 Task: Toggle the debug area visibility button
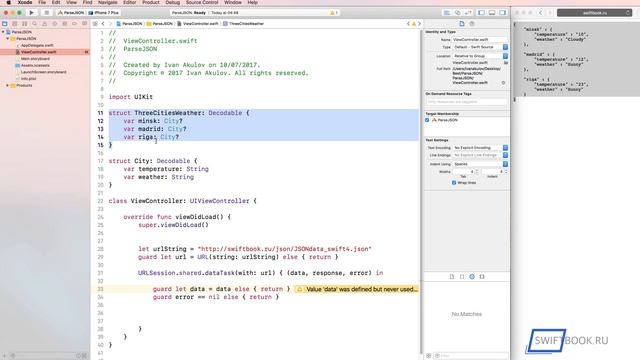click(x=492, y=13)
